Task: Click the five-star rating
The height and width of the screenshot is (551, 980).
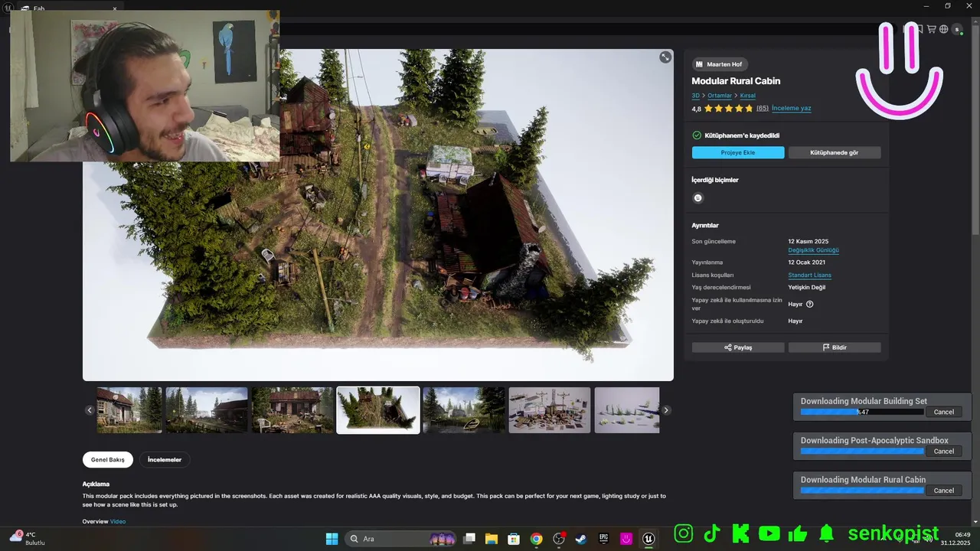Action: pyautogui.click(x=728, y=109)
